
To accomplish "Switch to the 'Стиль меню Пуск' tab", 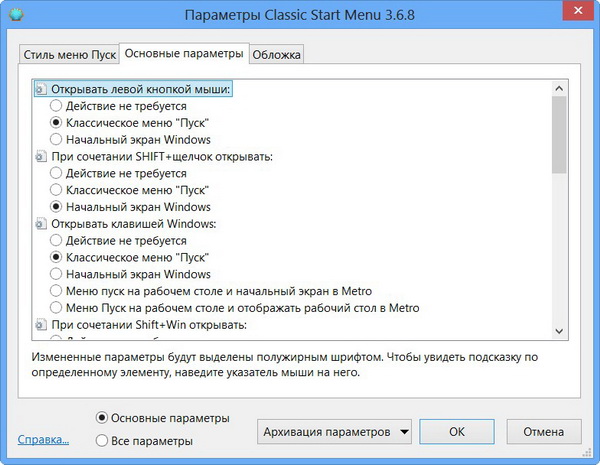I will 68,54.
